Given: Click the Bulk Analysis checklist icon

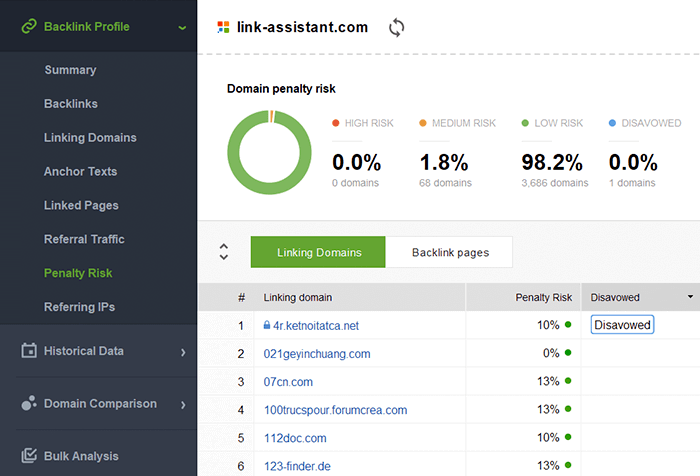Looking at the screenshot, I should tap(29, 455).
